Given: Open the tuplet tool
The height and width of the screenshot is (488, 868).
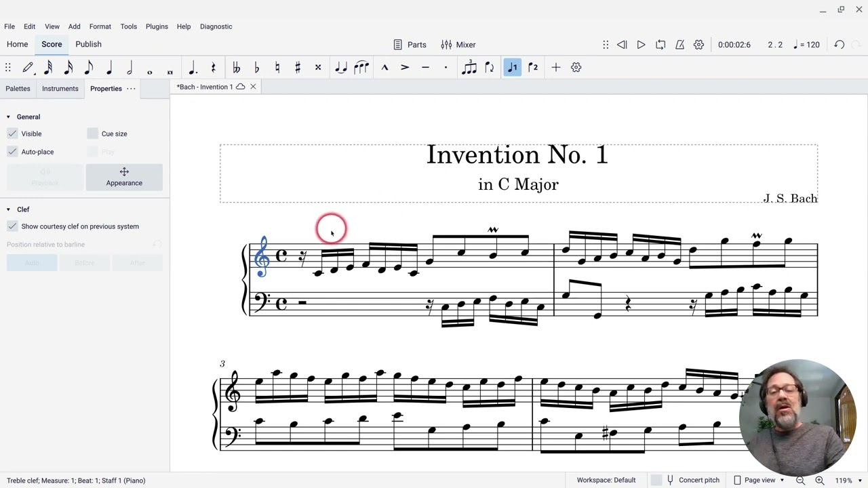Looking at the screenshot, I should (469, 68).
